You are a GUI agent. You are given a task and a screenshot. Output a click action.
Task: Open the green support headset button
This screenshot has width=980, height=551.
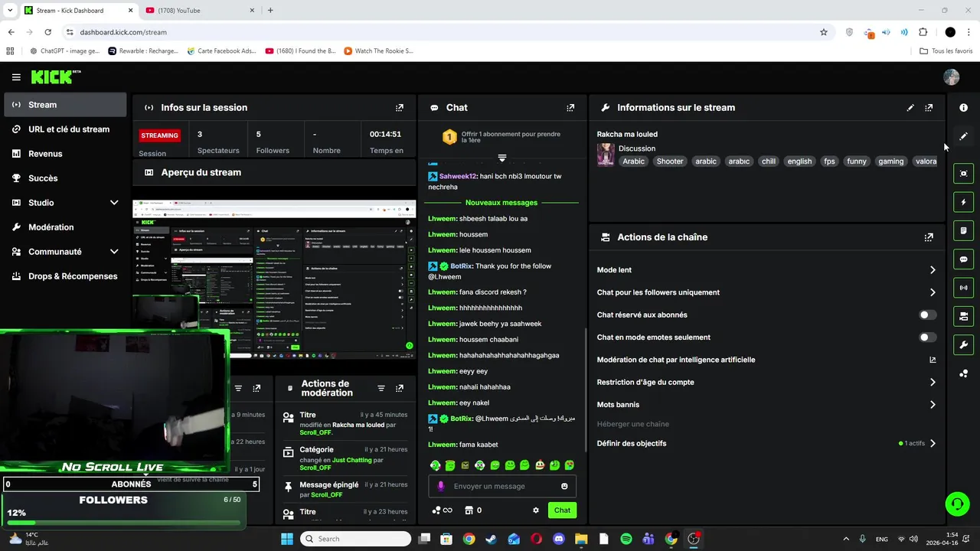pos(957,504)
